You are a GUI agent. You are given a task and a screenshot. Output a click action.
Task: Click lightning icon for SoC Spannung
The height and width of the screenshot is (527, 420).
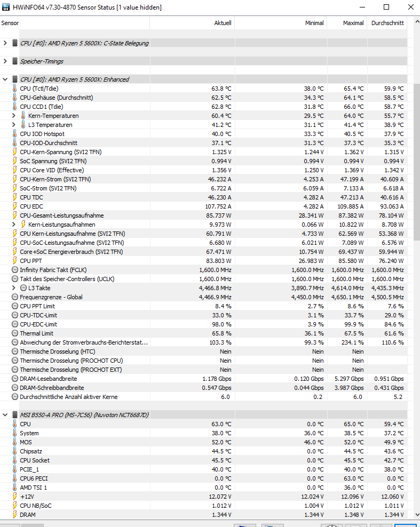pyautogui.click(x=14, y=161)
